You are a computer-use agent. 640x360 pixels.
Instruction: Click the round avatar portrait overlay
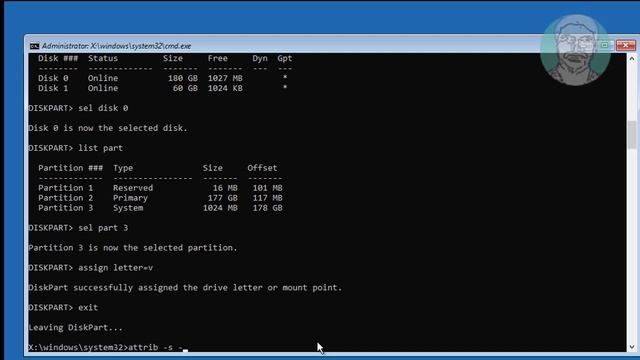click(575, 50)
